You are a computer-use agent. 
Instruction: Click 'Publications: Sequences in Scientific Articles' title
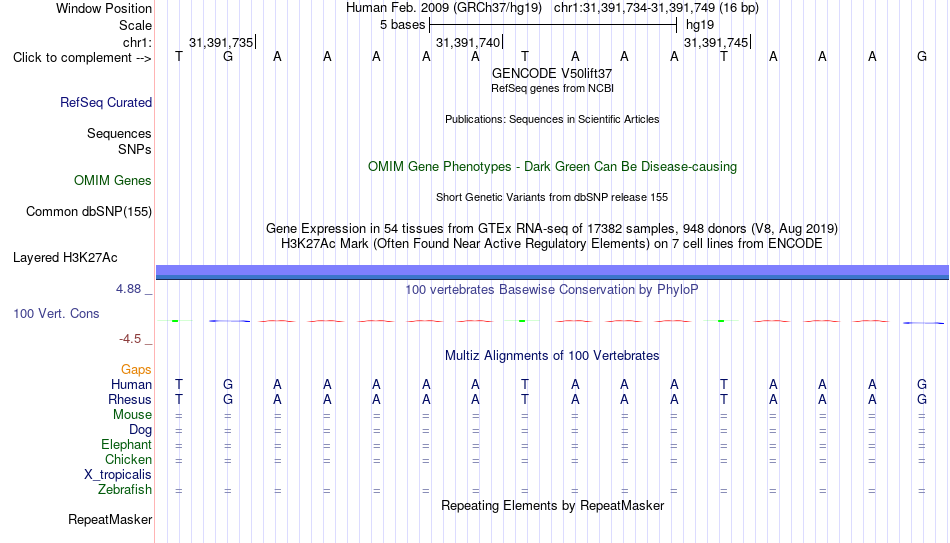coord(552,119)
